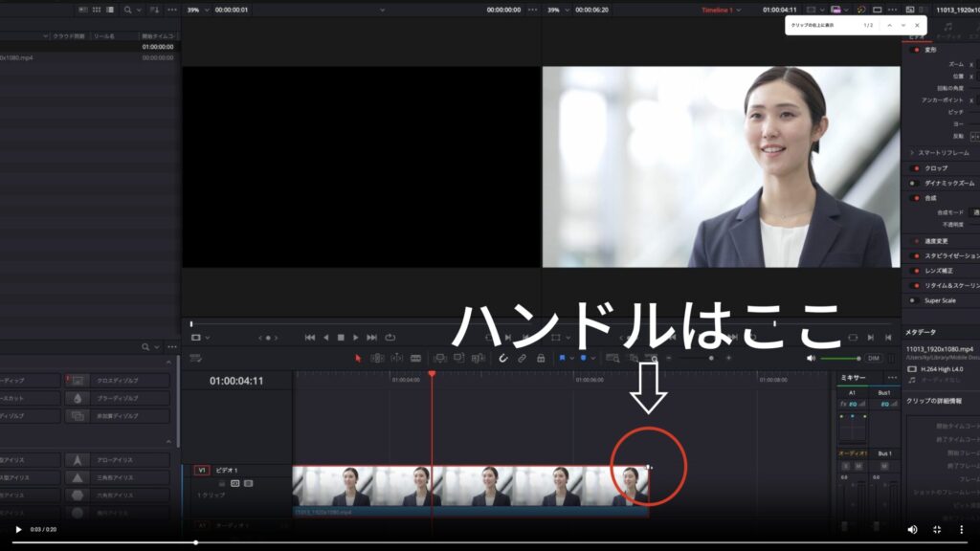Toggle loop playback in source viewer
980x551 pixels.
coord(390,338)
